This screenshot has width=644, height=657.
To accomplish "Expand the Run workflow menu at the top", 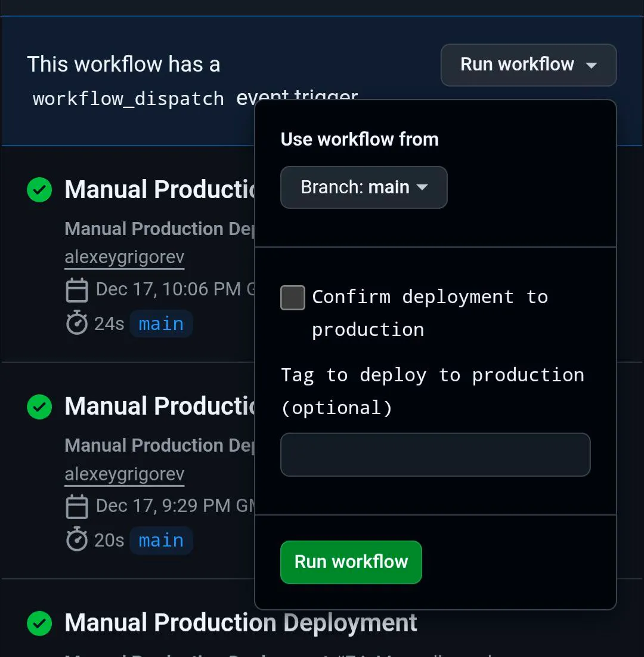I will tap(528, 66).
